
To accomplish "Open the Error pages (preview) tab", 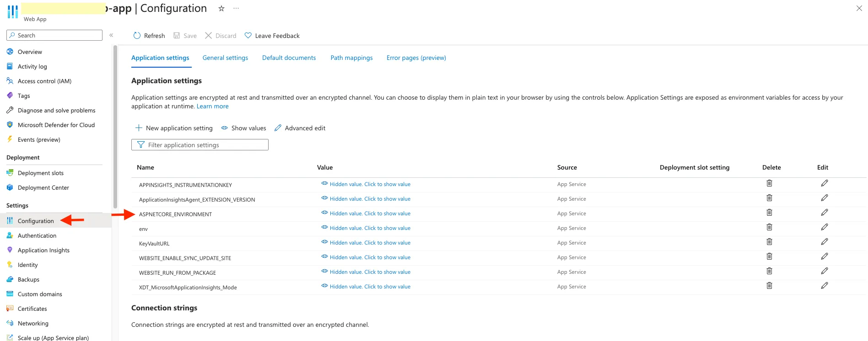I will [x=416, y=58].
